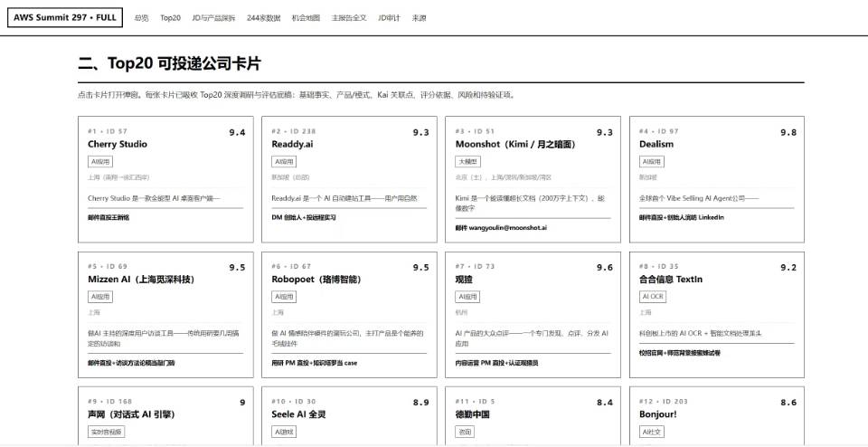
Task: Click the Cherry Studio description text
Action: (154, 198)
